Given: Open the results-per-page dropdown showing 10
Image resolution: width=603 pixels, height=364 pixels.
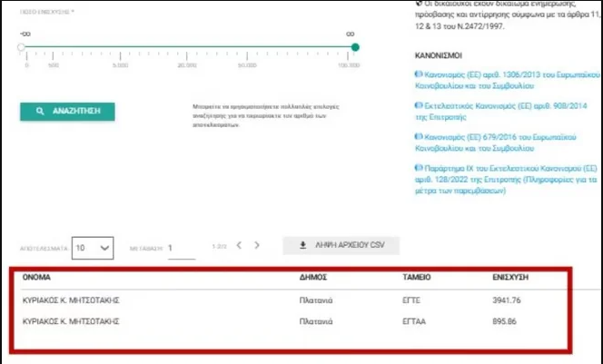Looking at the screenshot, I should click(x=94, y=247).
